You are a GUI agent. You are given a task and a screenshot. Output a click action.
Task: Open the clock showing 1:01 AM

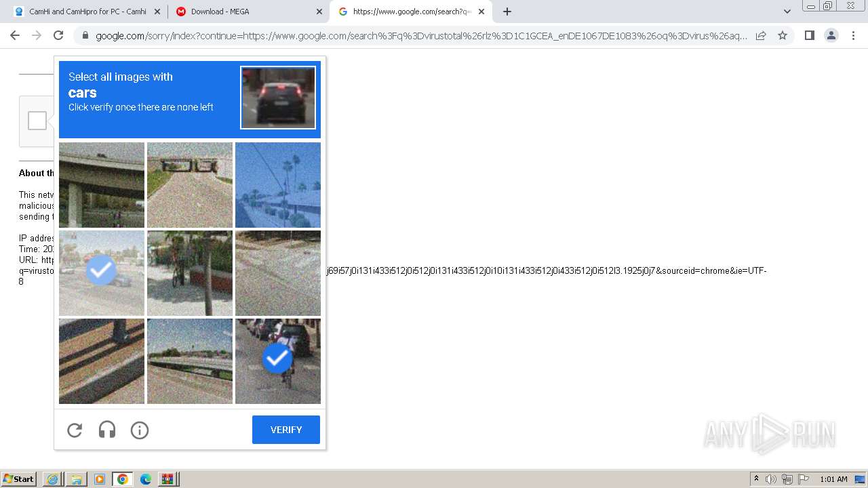(833, 479)
